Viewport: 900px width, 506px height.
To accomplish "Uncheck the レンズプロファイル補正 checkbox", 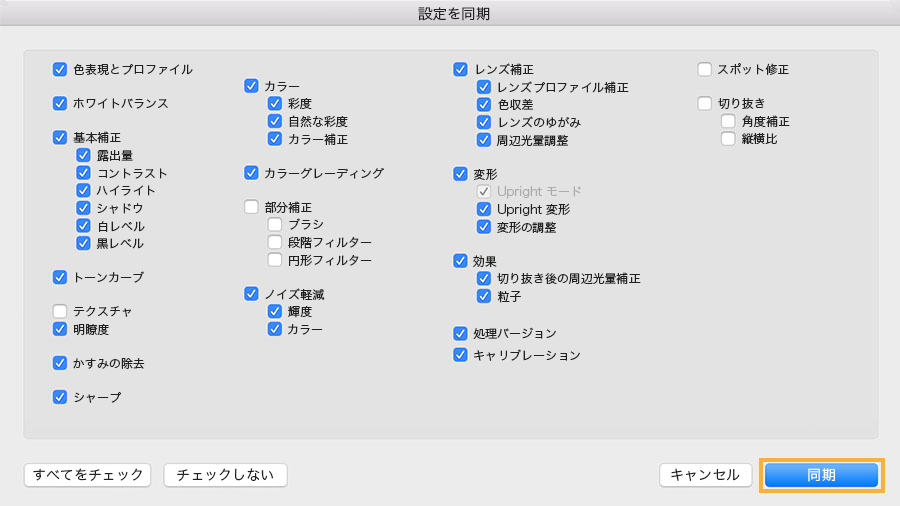I will (x=485, y=87).
